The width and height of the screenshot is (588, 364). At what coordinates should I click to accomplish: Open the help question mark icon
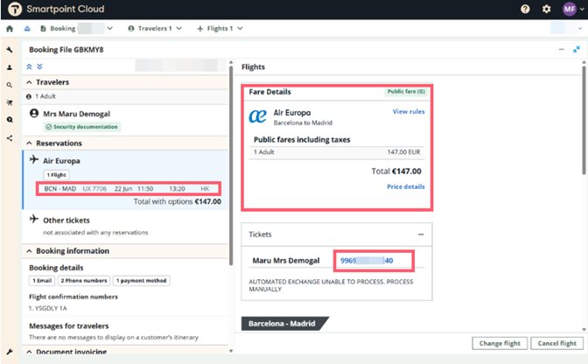click(525, 9)
